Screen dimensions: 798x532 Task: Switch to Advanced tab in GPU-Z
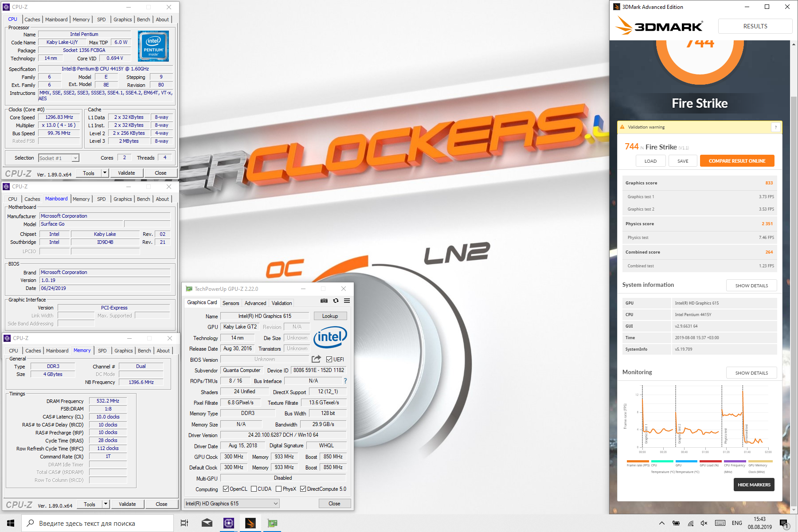(255, 303)
